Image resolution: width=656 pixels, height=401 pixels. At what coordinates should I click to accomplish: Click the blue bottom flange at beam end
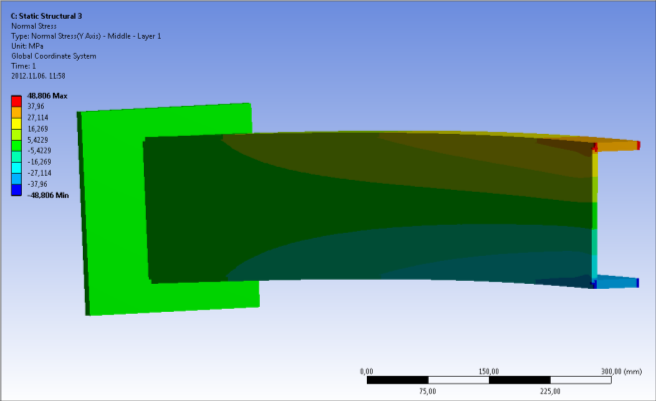[x=617, y=282]
